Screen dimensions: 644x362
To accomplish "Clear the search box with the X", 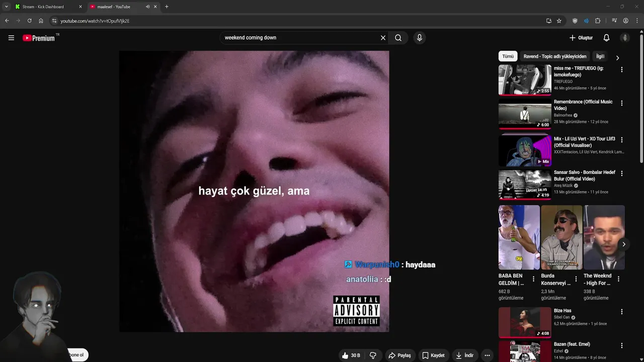I will point(383,38).
